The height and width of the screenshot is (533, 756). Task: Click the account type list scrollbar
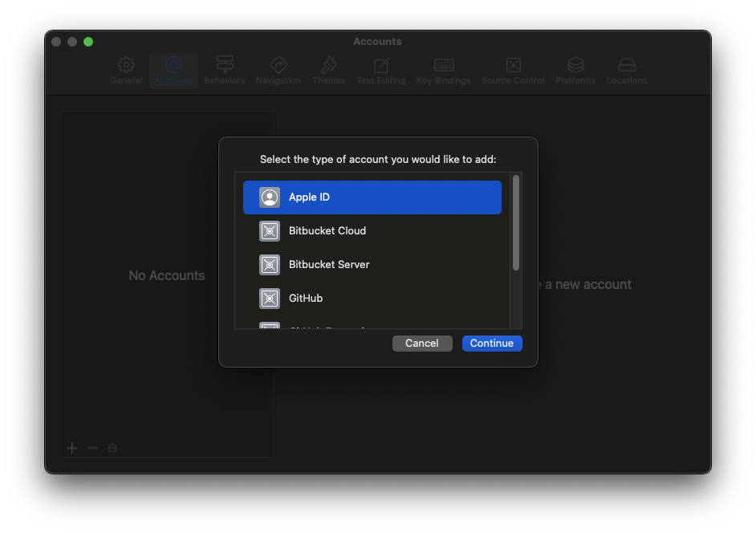(516, 223)
